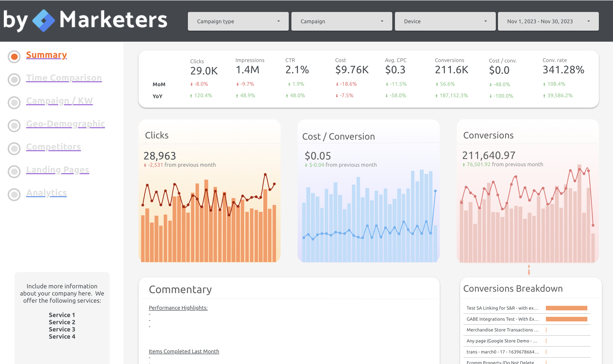This screenshot has height=364, width=613.
Task: Click the Campaign dropdown arrow
Action: pyautogui.click(x=382, y=21)
